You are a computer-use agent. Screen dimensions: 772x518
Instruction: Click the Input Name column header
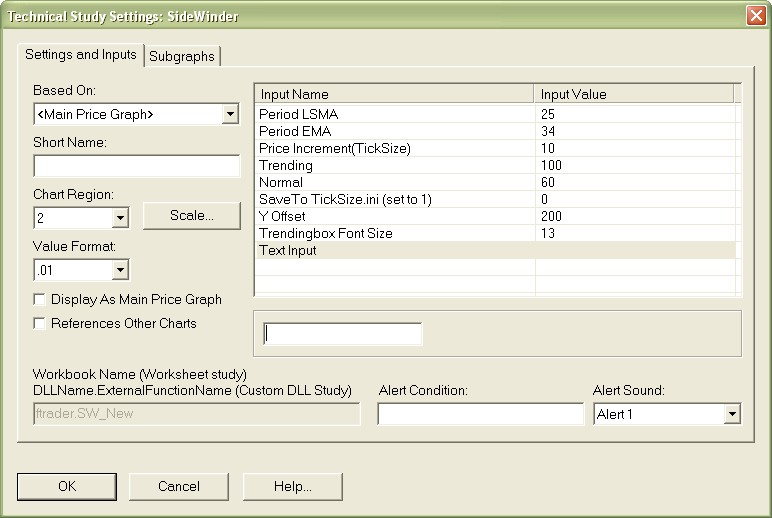(x=395, y=94)
